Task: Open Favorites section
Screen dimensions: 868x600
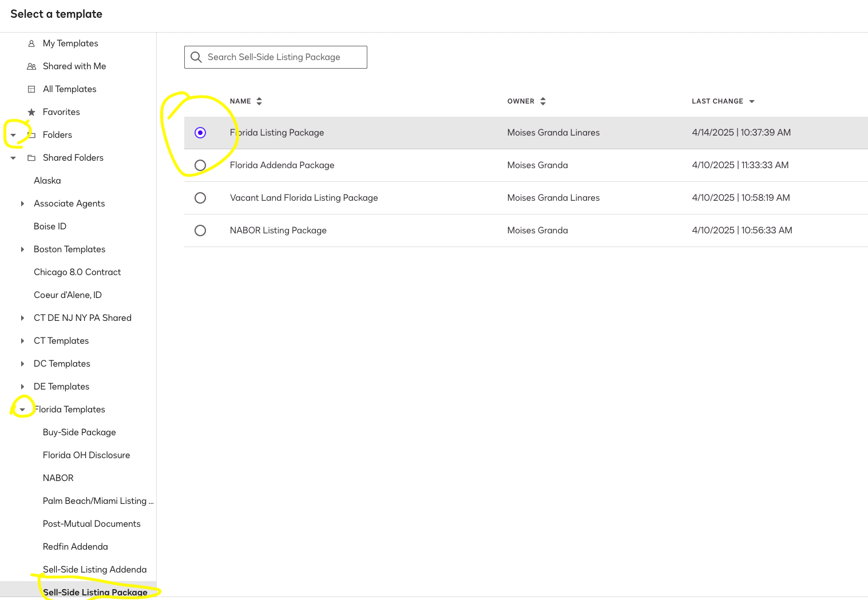Action: [x=61, y=112]
